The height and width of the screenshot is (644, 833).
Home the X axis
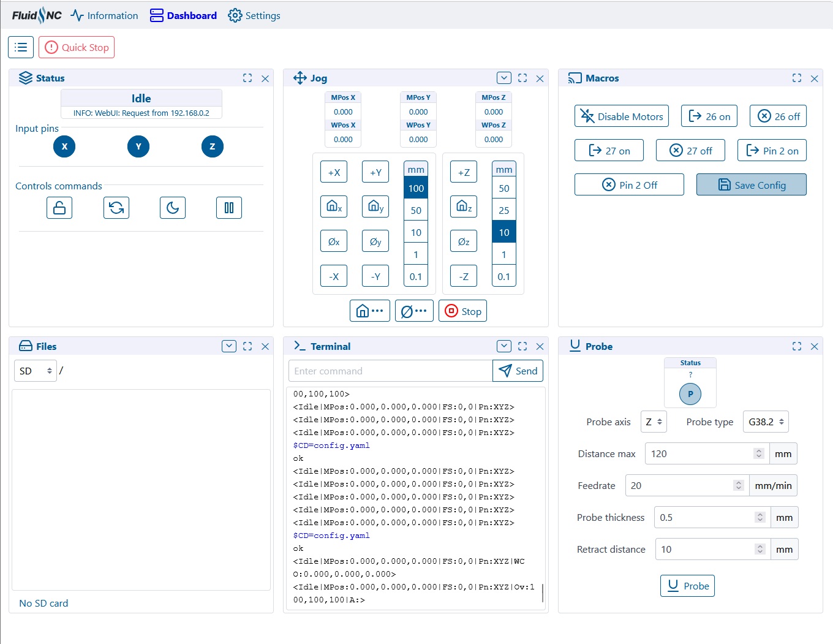pyautogui.click(x=334, y=206)
